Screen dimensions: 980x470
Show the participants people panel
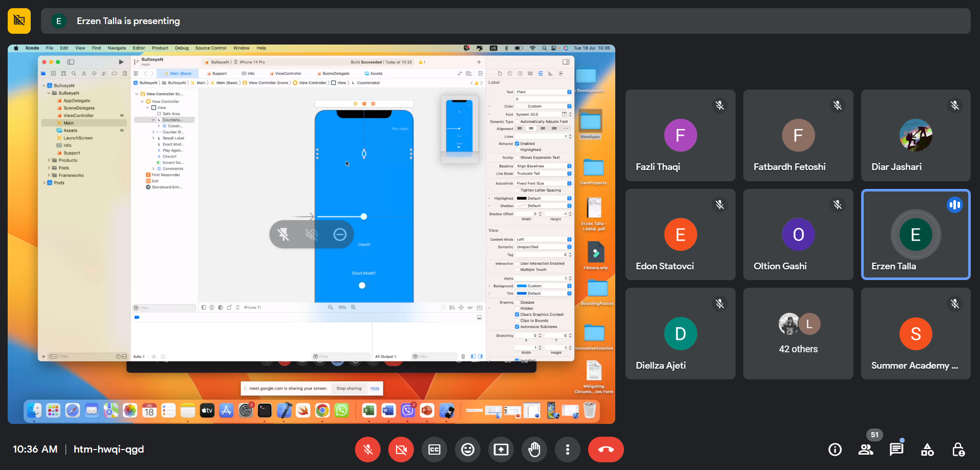tap(866, 450)
